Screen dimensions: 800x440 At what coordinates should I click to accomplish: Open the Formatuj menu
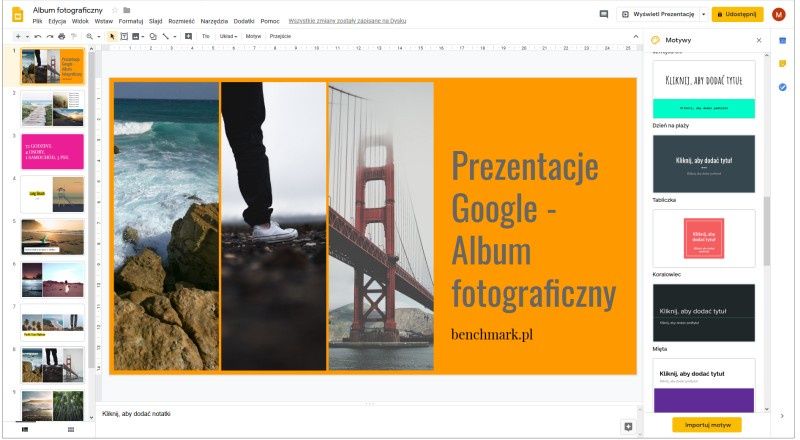point(131,21)
